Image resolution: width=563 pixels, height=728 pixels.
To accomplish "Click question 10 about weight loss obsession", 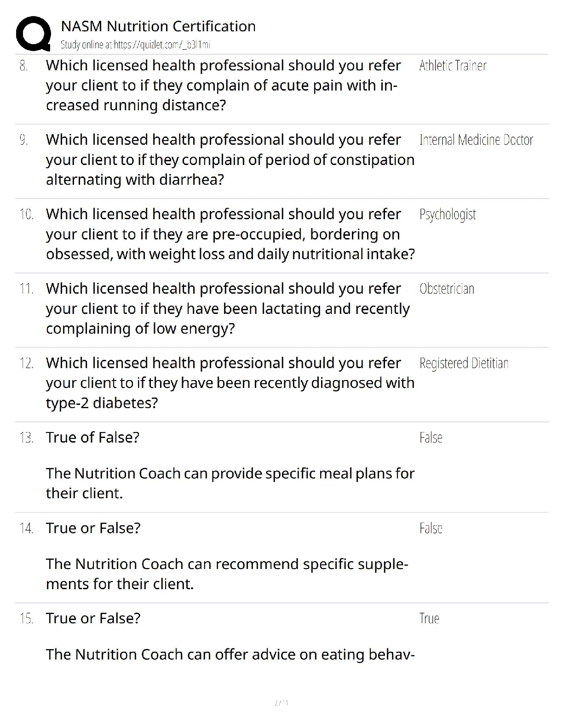I will tap(230, 234).
